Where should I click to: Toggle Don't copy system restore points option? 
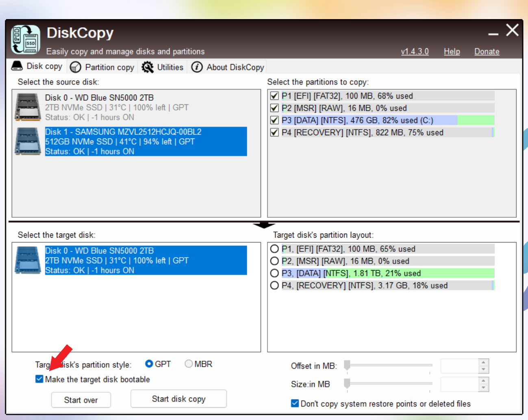coord(294,403)
